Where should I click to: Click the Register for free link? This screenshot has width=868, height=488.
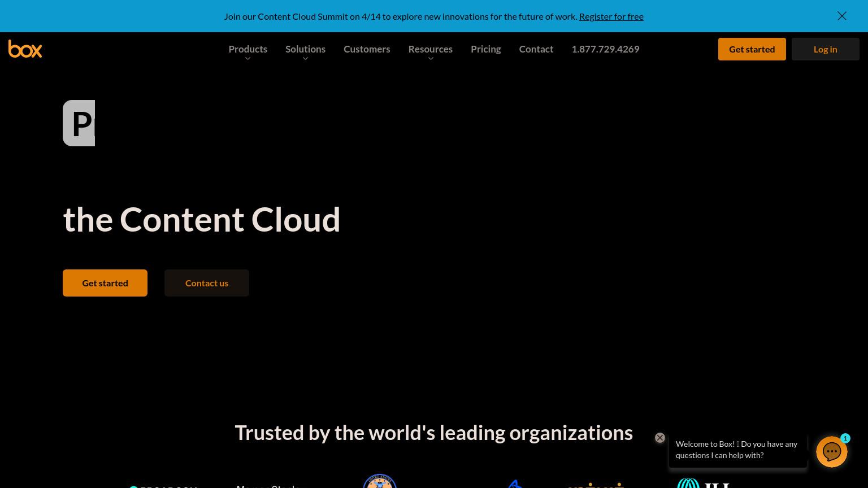pos(611,16)
